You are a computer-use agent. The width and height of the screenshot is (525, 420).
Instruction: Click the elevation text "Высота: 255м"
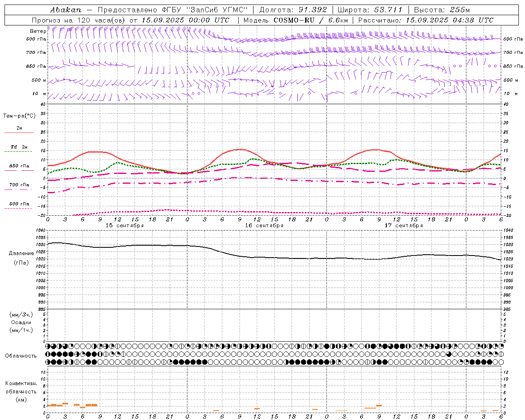(442, 10)
